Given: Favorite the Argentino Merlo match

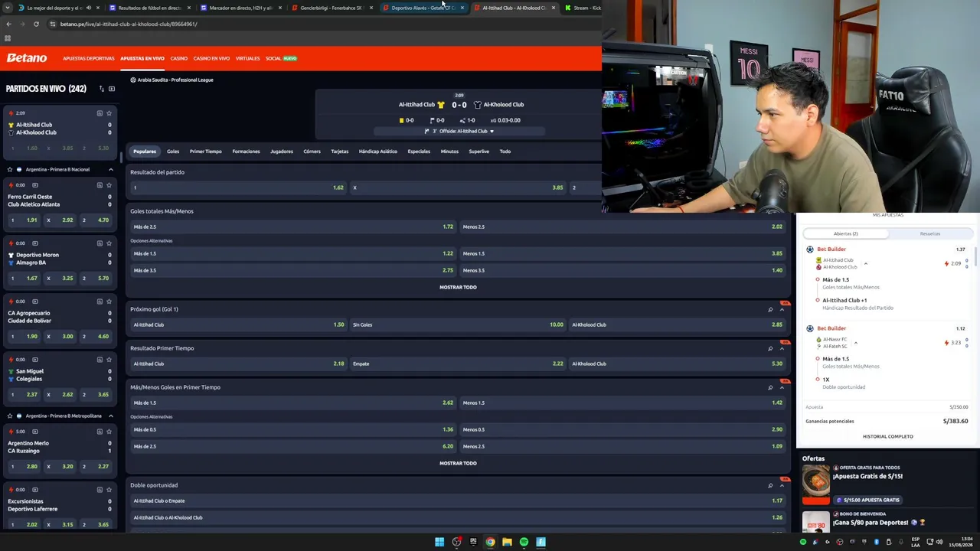Looking at the screenshot, I should 109,432.
